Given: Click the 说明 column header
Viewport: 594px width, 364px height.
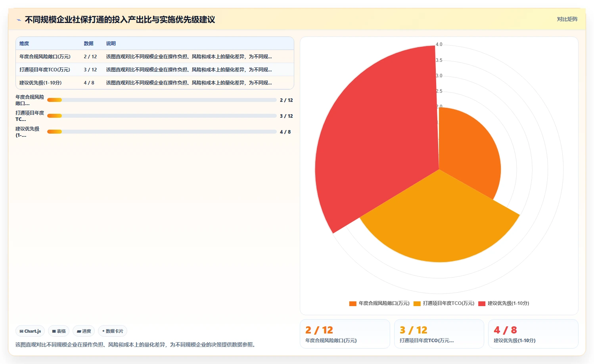Looking at the screenshot, I should tap(111, 44).
